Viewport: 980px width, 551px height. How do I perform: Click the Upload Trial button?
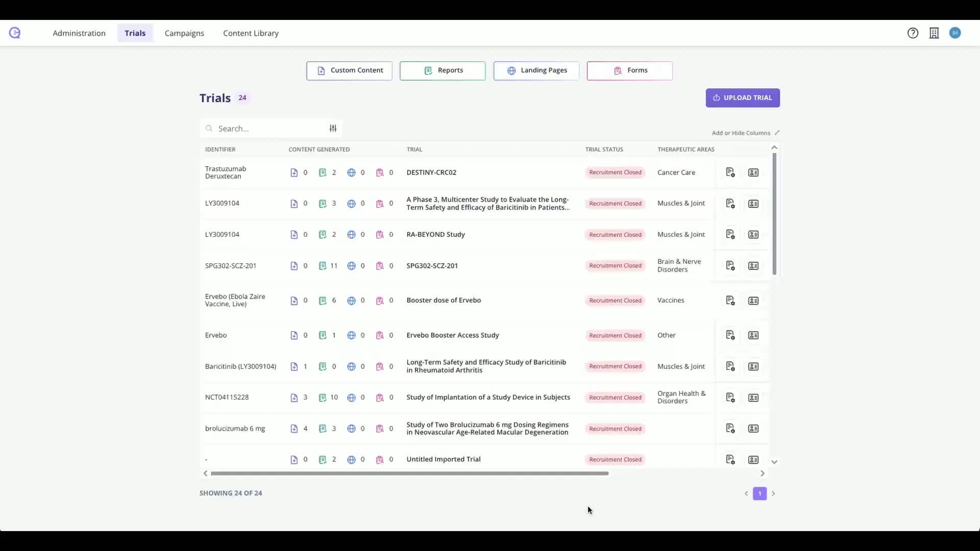click(742, 98)
